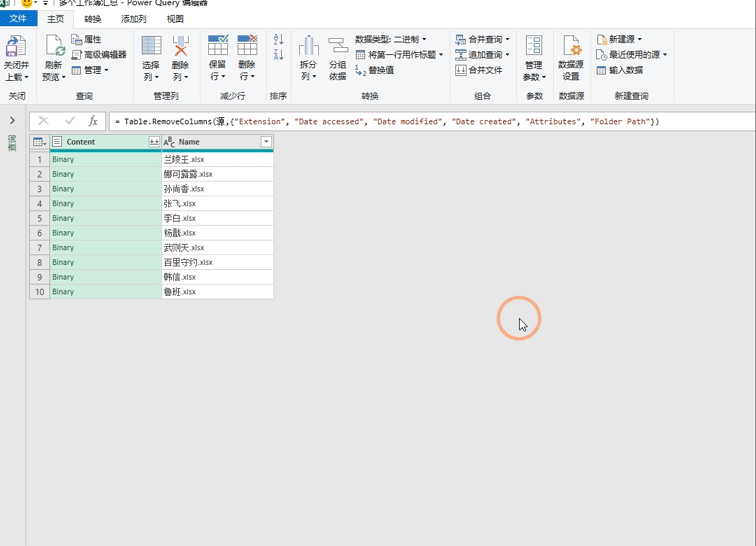Open the table menu icon at the grid corner
This screenshot has height=546, width=756.
point(40,142)
